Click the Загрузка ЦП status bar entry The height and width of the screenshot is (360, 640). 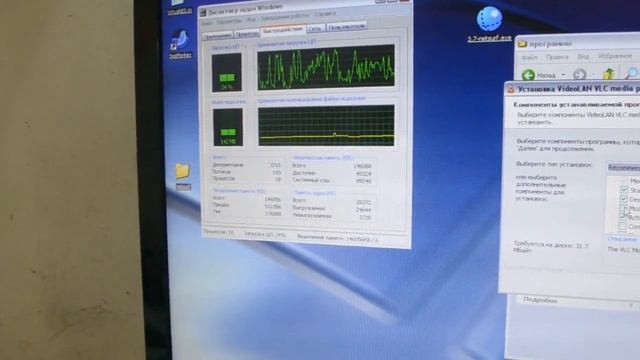click(265, 234)
